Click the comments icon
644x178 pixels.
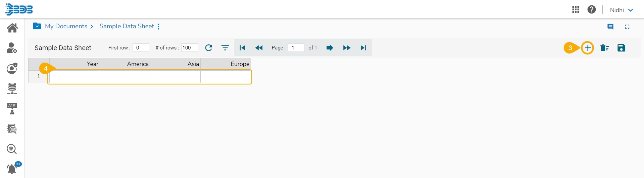coord(610,27)
